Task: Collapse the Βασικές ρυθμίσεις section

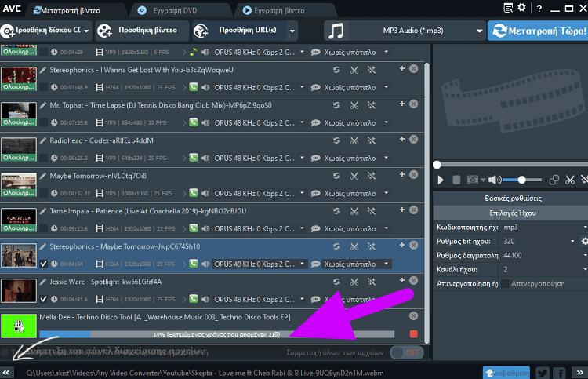Action: click(x=513, y=198)
